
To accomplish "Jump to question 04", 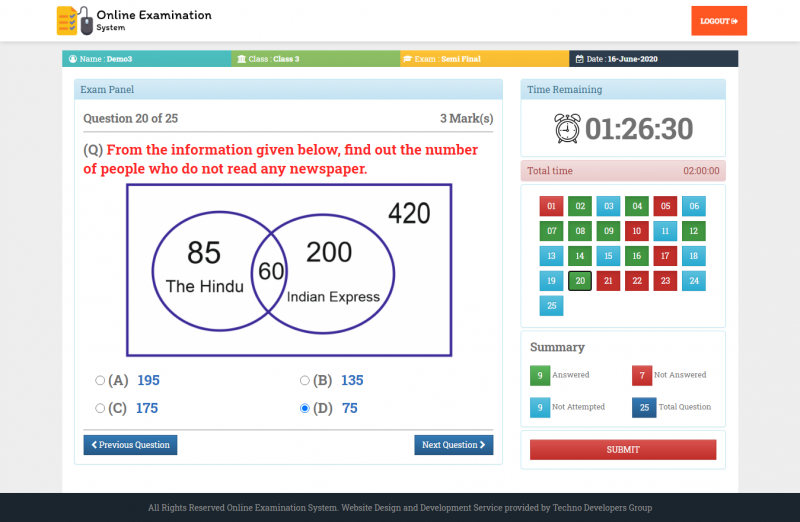I will pos(637,206).
